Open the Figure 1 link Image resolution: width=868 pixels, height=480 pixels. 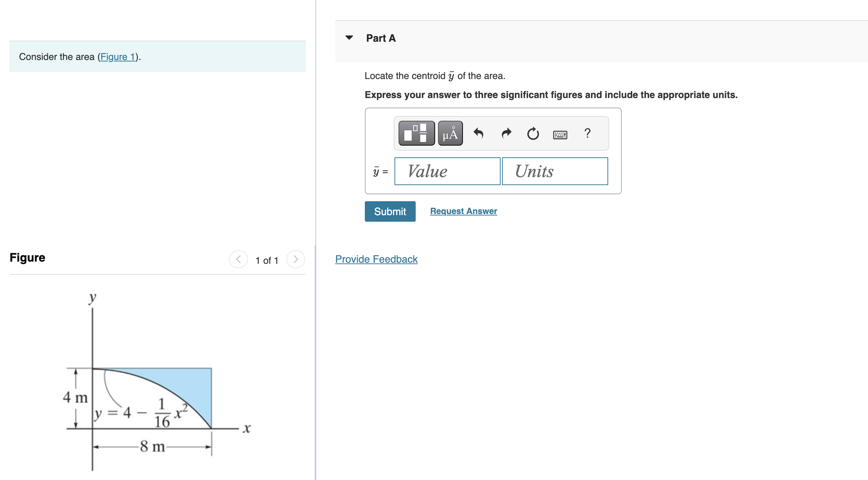118,57
